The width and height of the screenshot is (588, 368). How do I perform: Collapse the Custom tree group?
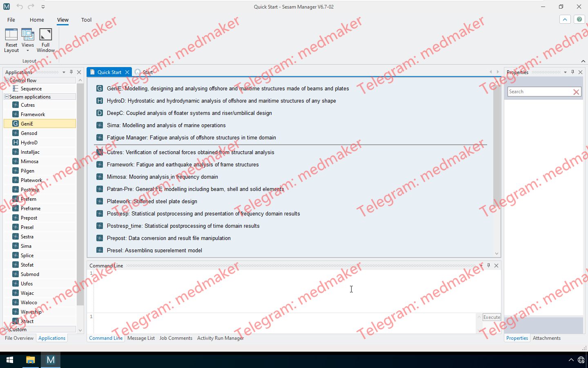point(7,329)
